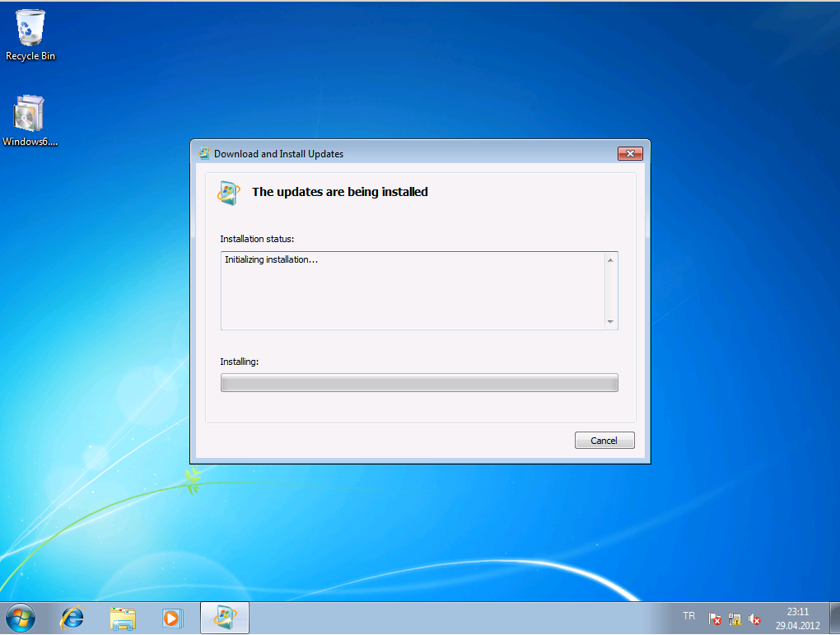
Task: Click Show desktop at taskbar's right edge
Action: [x=835, y=617]
